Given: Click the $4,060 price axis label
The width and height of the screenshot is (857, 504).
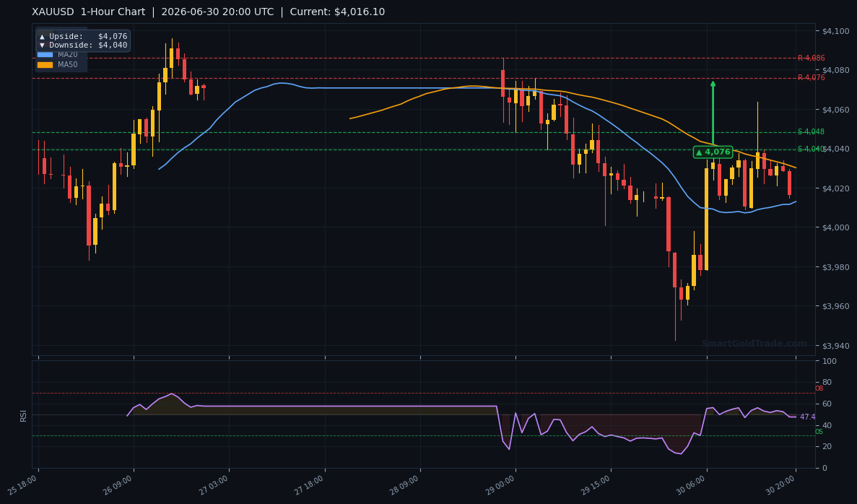Looking at the screenshot, I should tap(835, 110).
